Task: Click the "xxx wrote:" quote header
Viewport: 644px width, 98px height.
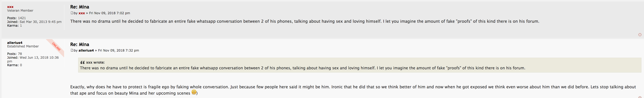Action: point(95,62)
